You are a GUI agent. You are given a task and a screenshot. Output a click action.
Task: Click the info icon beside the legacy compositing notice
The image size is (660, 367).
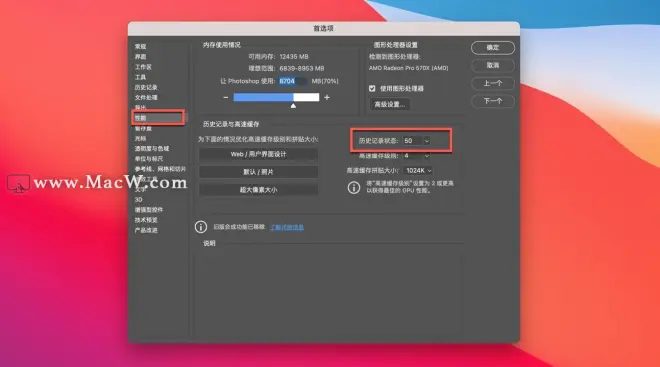click(201, 227)
